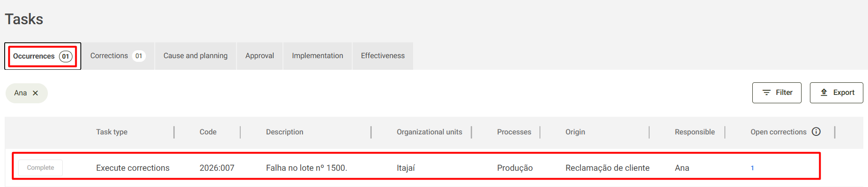Viewport: 868px width, 187px height.
Task: Select the Execute corrections task row
Action: [416, 166]
